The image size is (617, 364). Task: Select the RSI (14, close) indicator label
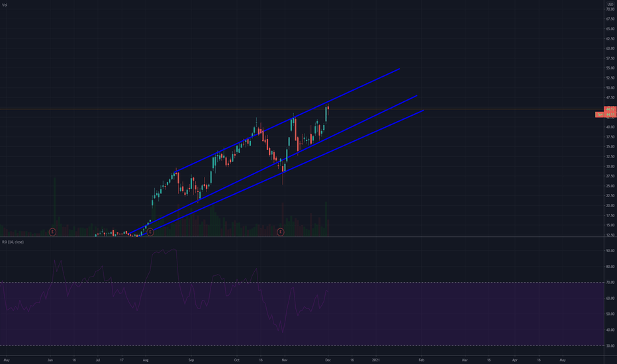click(13, 242)
